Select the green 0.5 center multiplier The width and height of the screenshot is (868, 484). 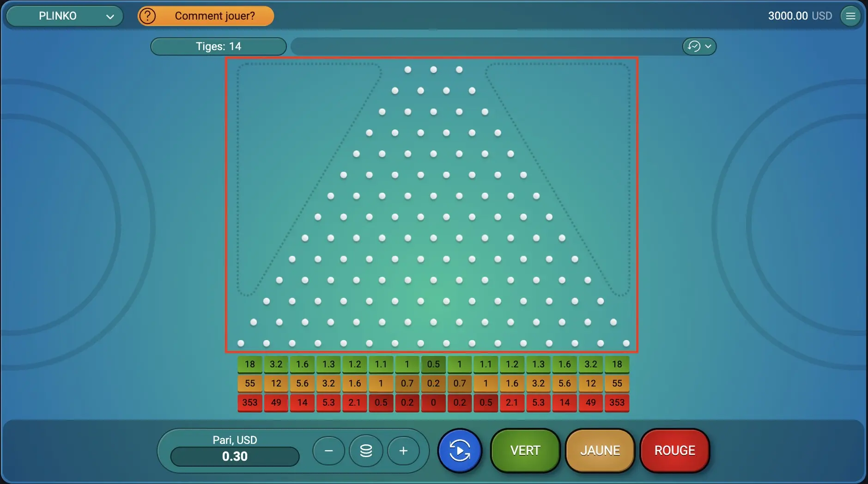coord(433,364)
